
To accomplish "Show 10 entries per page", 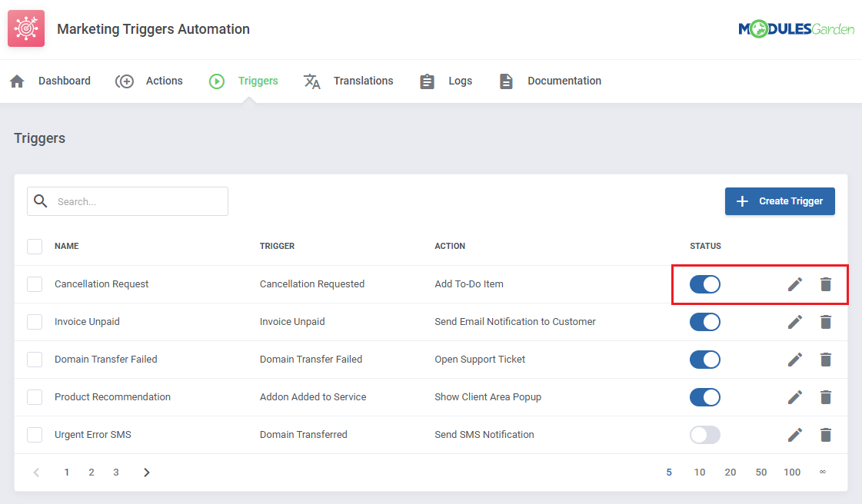I will click(699, 472).
